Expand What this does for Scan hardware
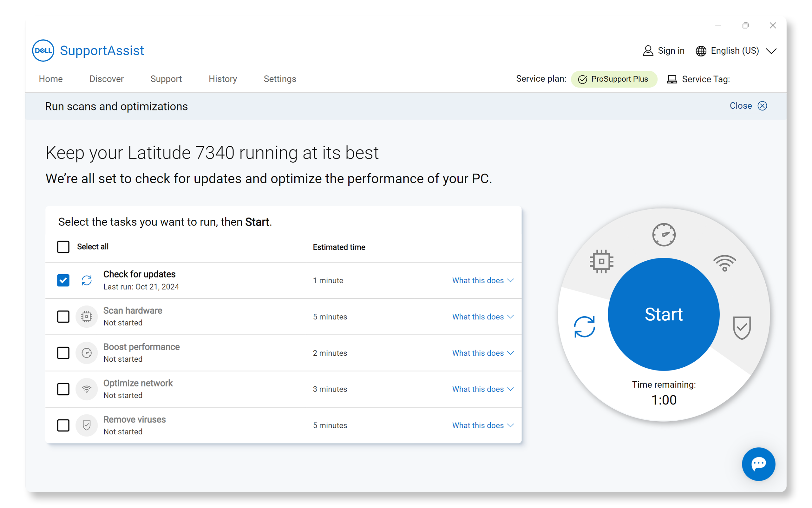 coord(483,317)
